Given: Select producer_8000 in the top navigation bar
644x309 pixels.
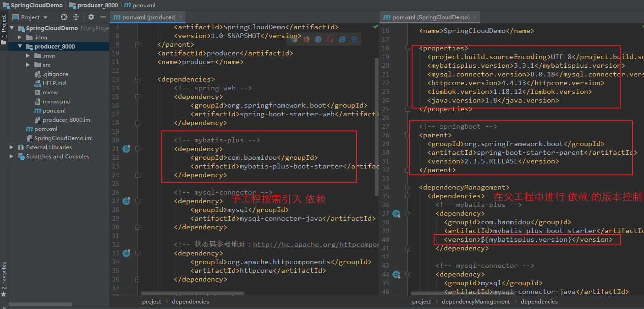Looking at the screenshot, I should pos(94,5).
